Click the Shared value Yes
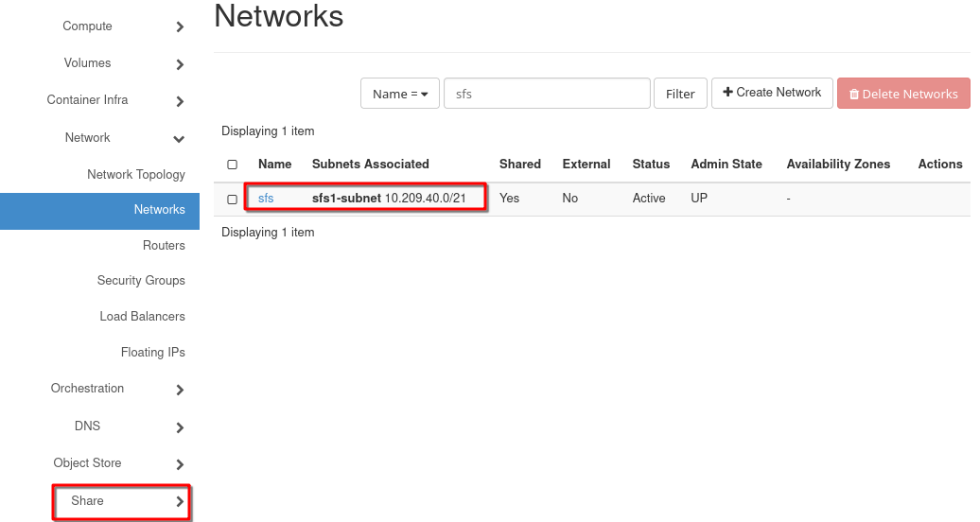 [509, 199]
